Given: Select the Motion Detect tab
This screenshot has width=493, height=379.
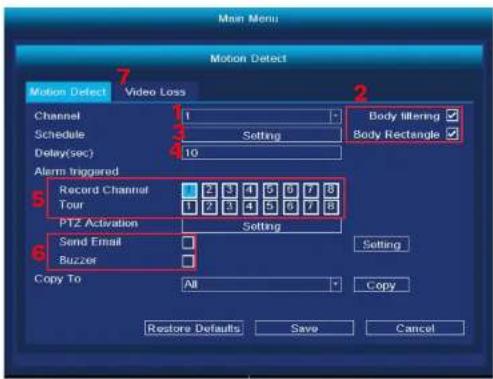Looking at the screenshot, I should pos(68,92).
